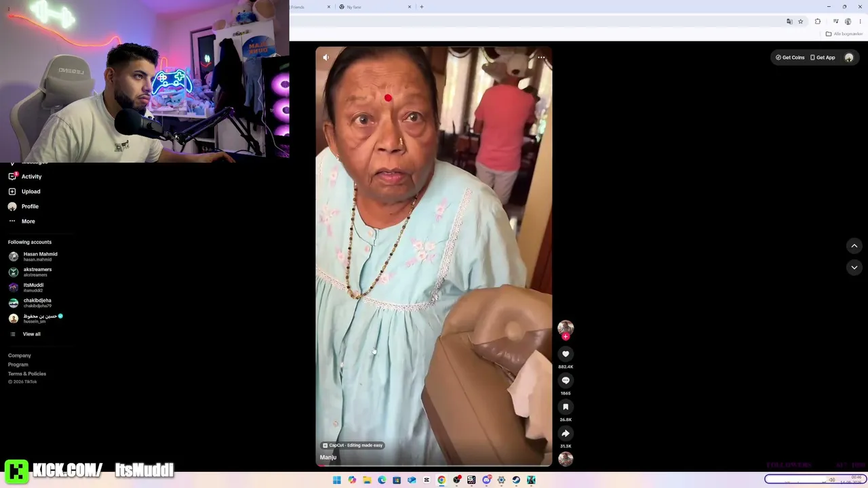Open a new browser tab with plus

tap(422, 7)
